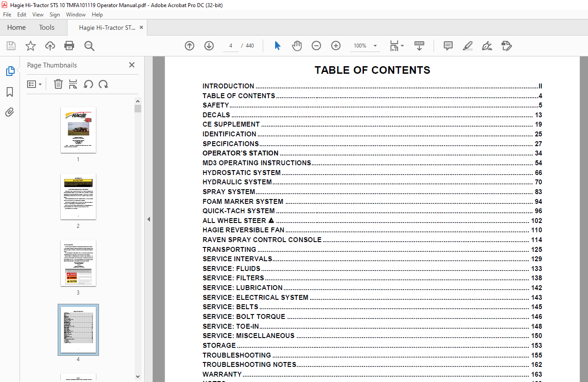Collapse the navigation pane with the arrow
The image size is (588, 382).
(149, 219)
